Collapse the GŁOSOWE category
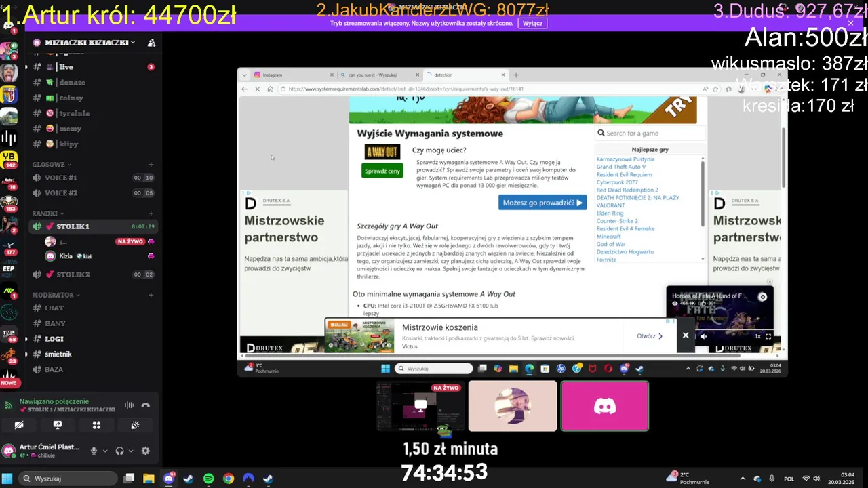This screenshot has height=488, width=868. 52,165
